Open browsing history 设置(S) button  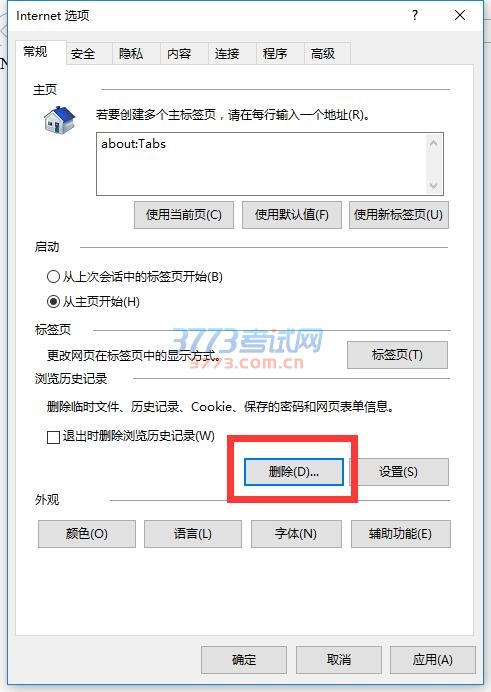399,472
